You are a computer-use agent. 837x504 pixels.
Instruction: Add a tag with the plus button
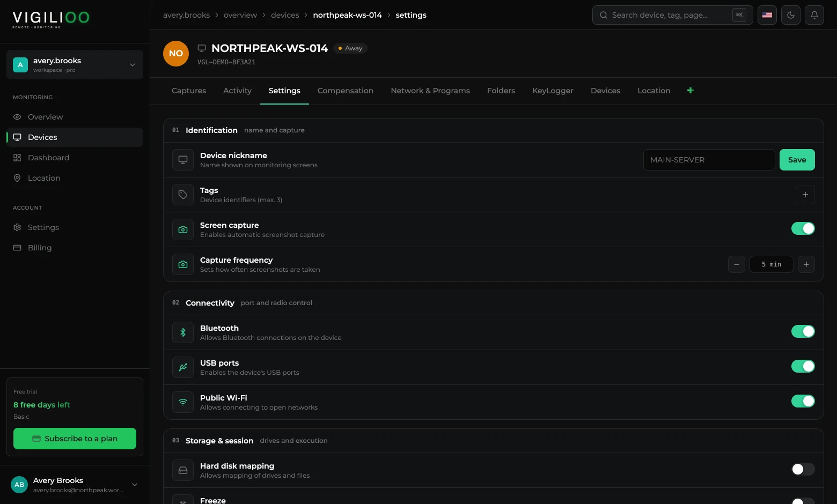[805, 195]
